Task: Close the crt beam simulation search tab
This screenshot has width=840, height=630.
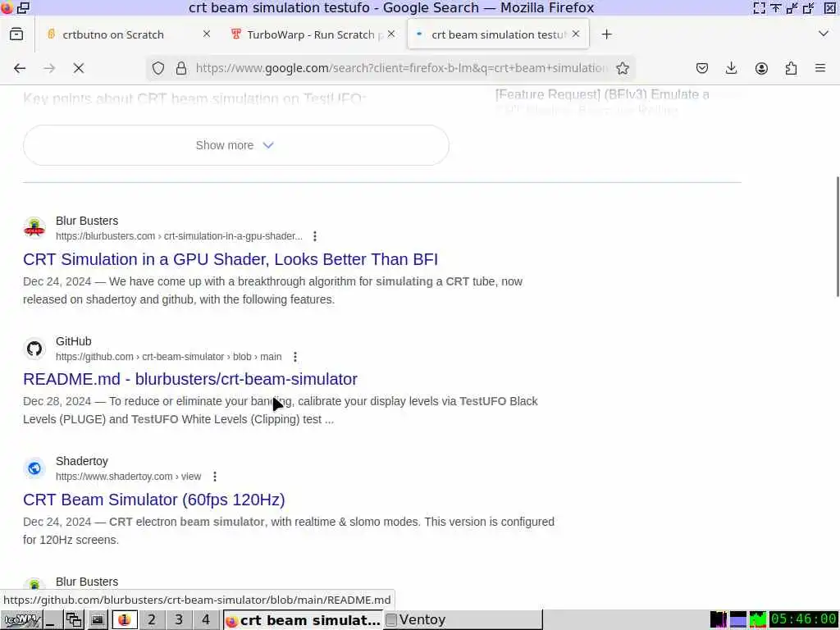Action: pyautogui.click(x=576, y=34)
